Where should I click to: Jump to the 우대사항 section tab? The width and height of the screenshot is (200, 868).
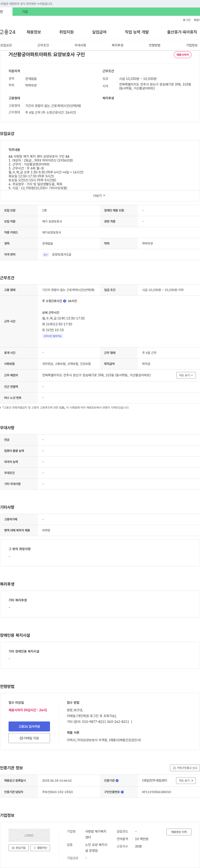(x=80, y=45)
